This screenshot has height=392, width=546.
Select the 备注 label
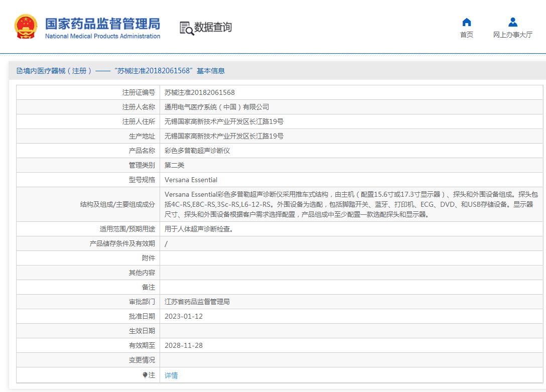(x=149, y=288)
